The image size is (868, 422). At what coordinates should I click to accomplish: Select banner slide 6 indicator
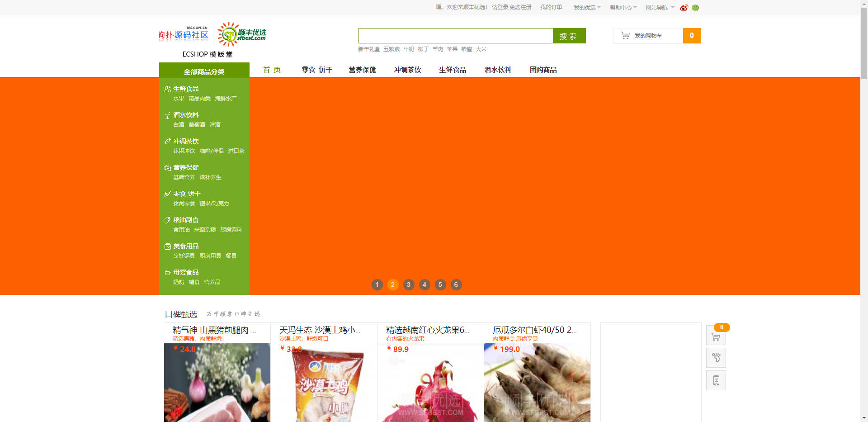point(456,284)
